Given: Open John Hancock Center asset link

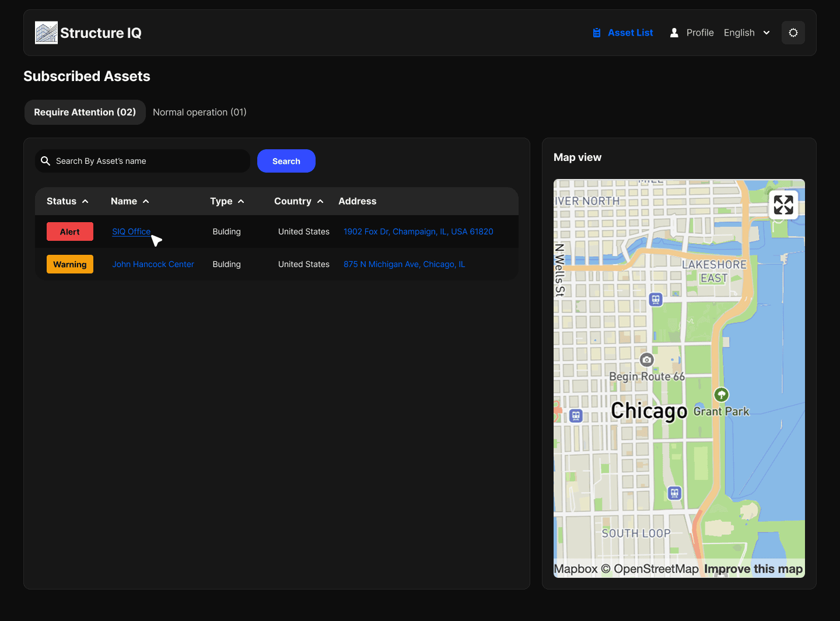Looking at the screenshot, I should [153, 264].
